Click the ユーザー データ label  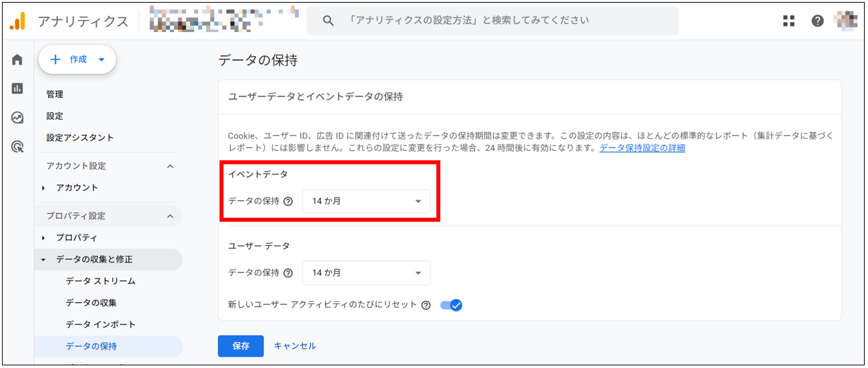[259, 246]
